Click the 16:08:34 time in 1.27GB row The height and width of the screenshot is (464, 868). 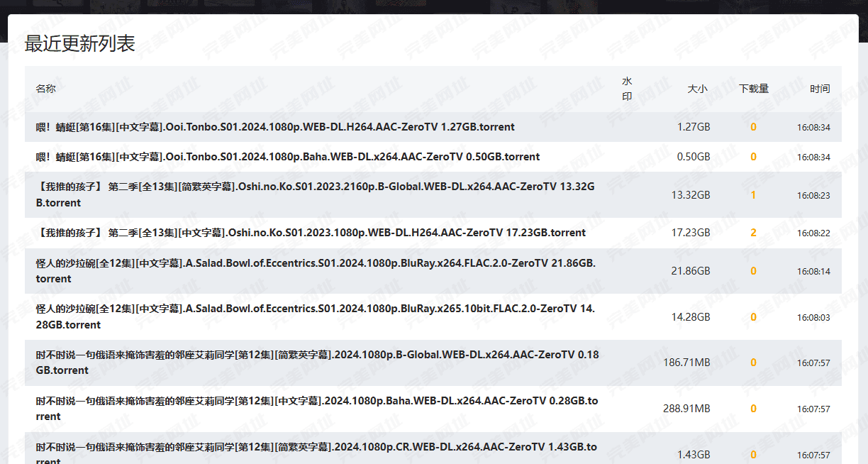pyautogui.click(x=813, y=128)
